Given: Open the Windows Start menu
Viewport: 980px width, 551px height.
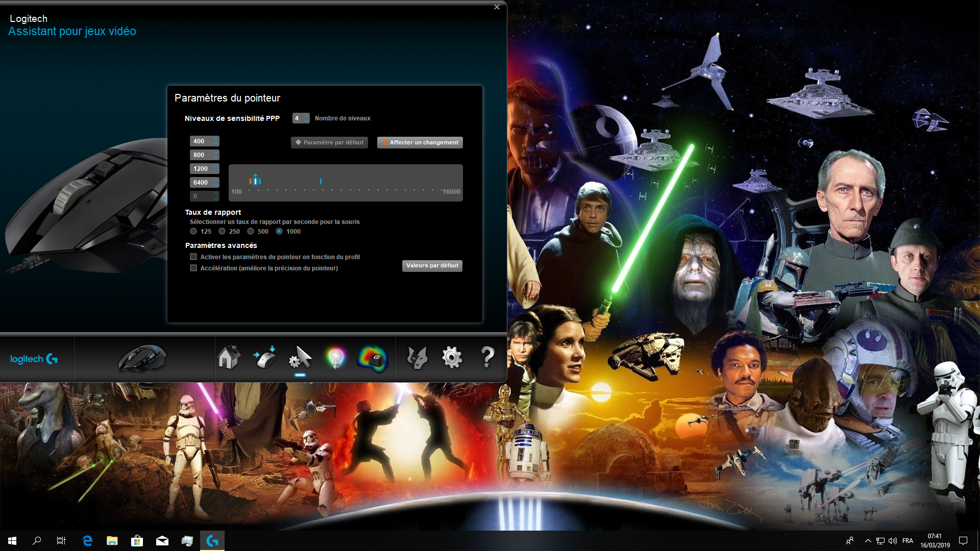Looking at the screenshot, I should (x=12, y=541).
